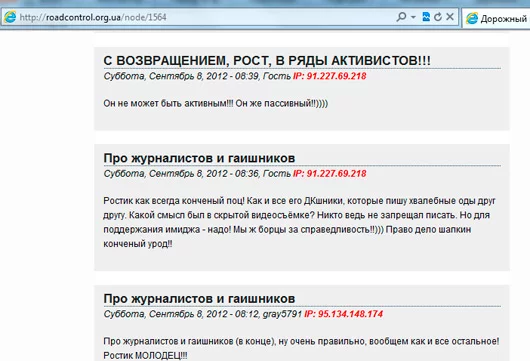
Task: Open the Про журналистов и гаишников heading at 08:36
Action: point(199,158)
